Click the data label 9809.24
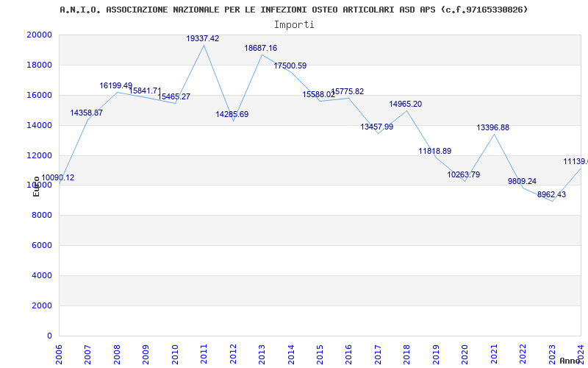This screenshot has width=588, height=368. (x=522, y=181)
